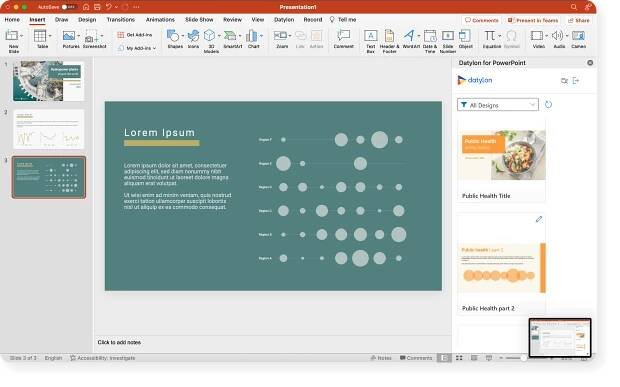
Task: Toggle Notes pane in status bar
Action: click(x=381, y=358)
